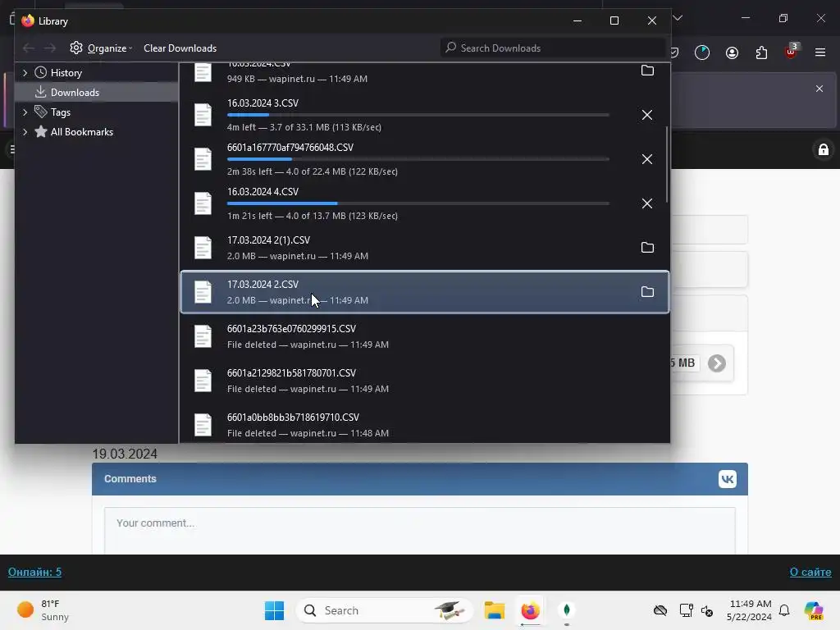Click the taskbar Search box
This screenshot has height=630, width=840.
tap(385, 610)
